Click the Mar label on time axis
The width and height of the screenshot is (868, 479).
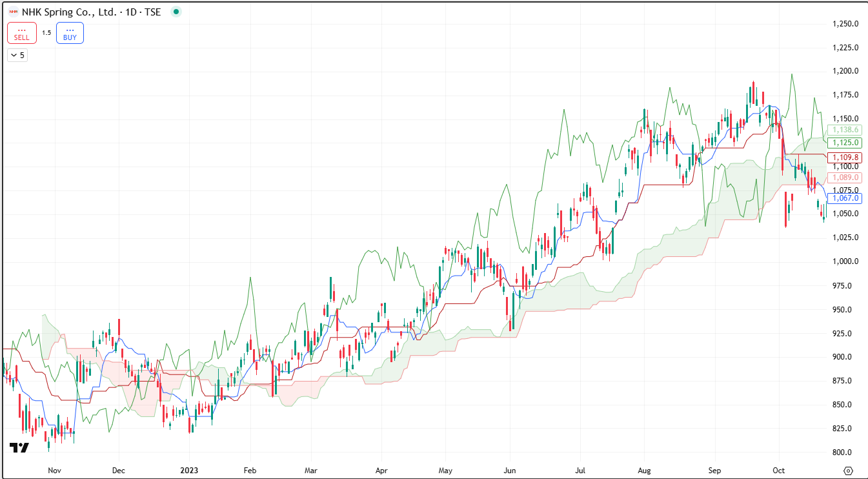click(x=310, y=471)
